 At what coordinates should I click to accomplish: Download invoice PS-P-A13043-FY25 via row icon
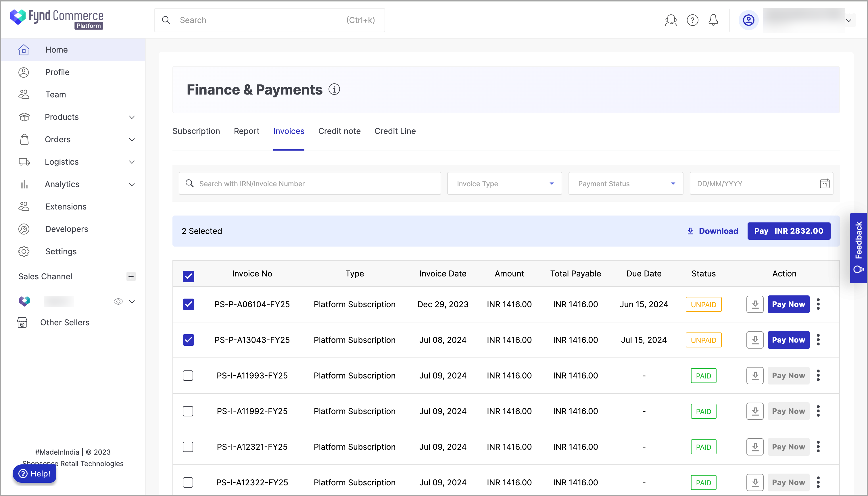755,340
